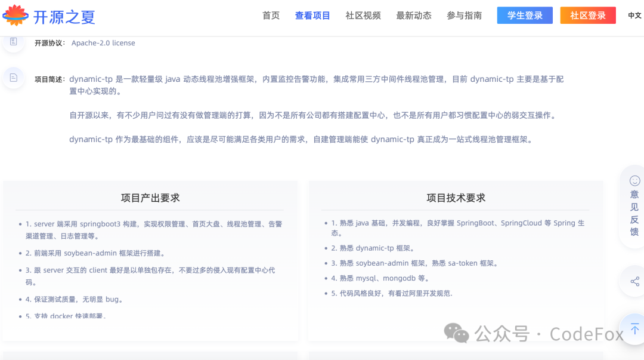The height and width of the screenshot is (360, 644).
Task: Click the orange 社区登录 button
Action: (x=587, y=15)
